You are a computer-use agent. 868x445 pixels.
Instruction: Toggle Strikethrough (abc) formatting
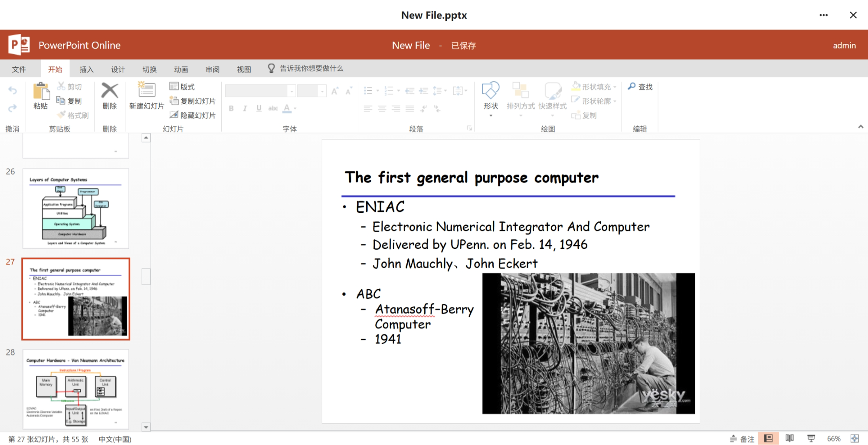(273, 108)
